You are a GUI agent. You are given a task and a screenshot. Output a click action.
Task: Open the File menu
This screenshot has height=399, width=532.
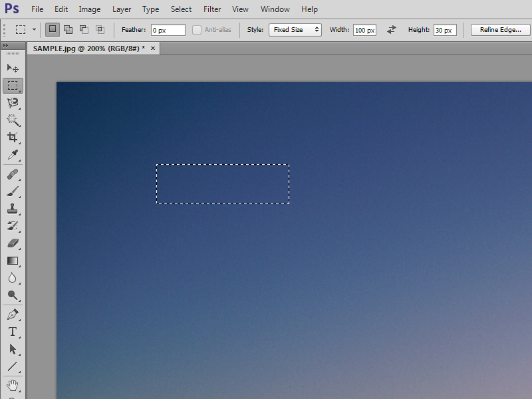click(x=37, y=9)
